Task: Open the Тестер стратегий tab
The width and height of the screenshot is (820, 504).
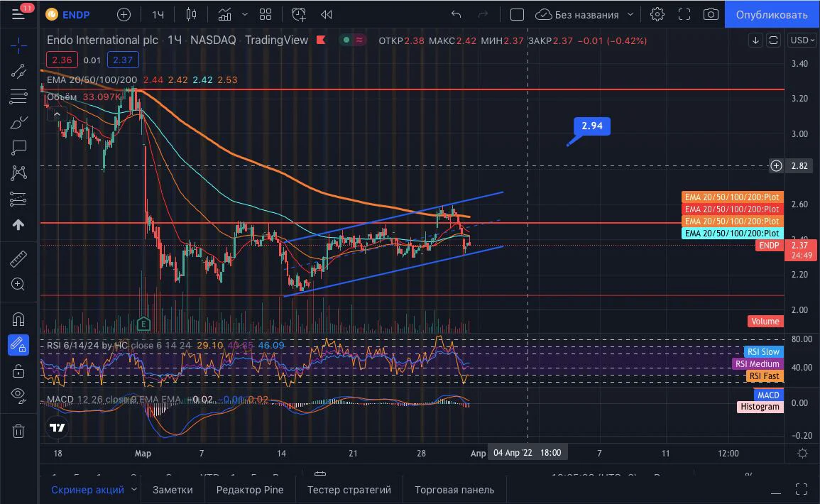Action: coord(349,490)
